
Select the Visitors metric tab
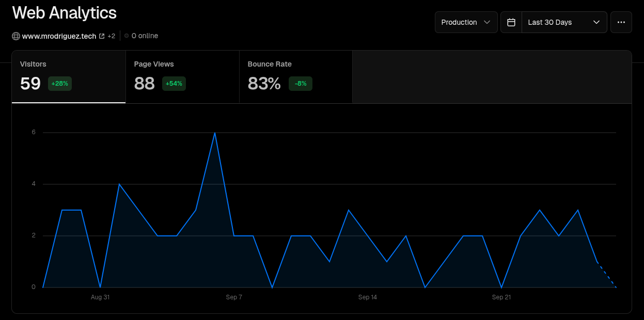69,76
